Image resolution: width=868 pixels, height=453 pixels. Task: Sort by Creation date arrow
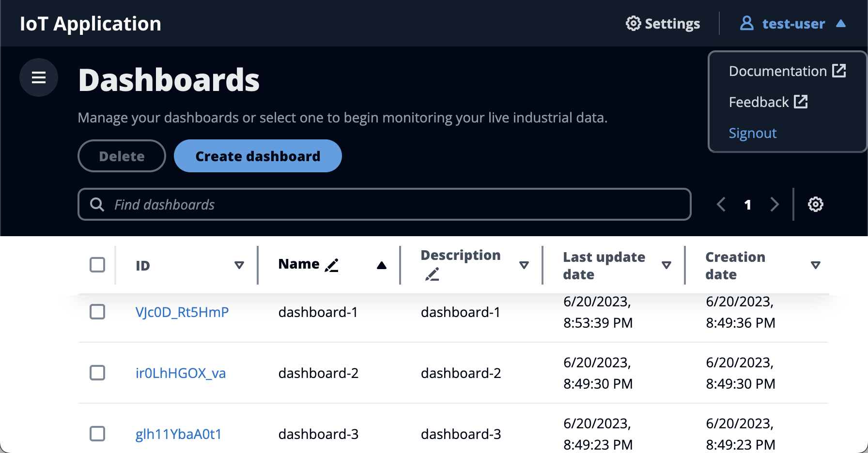(816, 265)
